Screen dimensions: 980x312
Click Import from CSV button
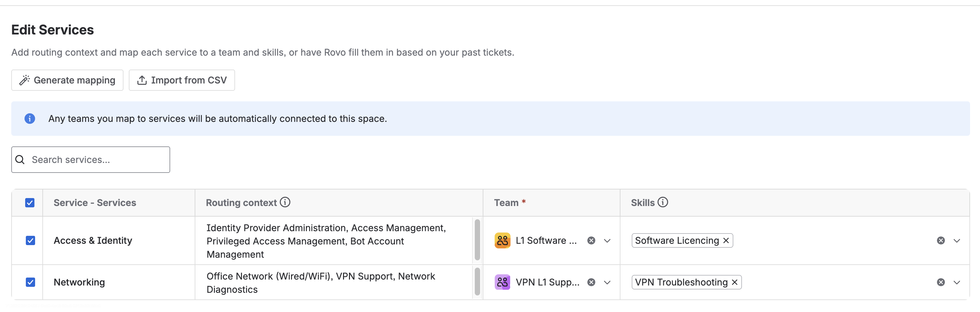[181, 80]
